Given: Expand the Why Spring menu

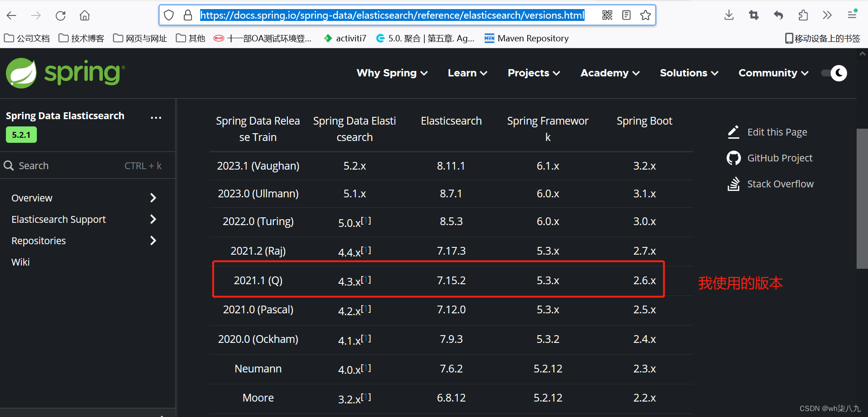Looking at the screenshot, I should point(392,73).
